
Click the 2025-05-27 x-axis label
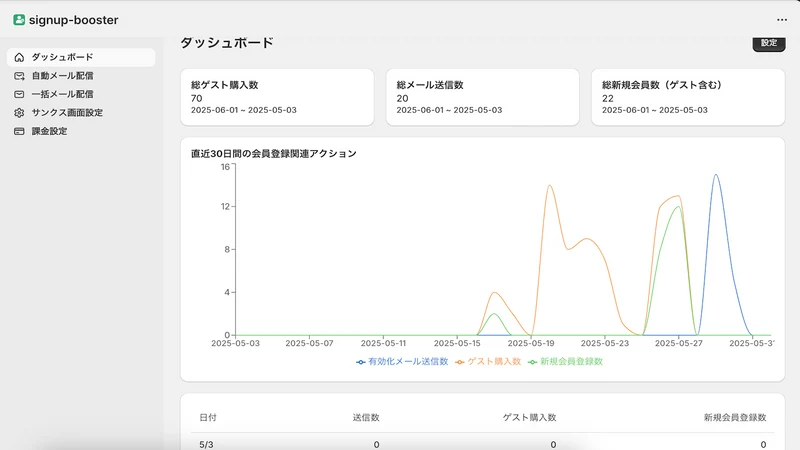pyautogui.click(x=679, y=343)
